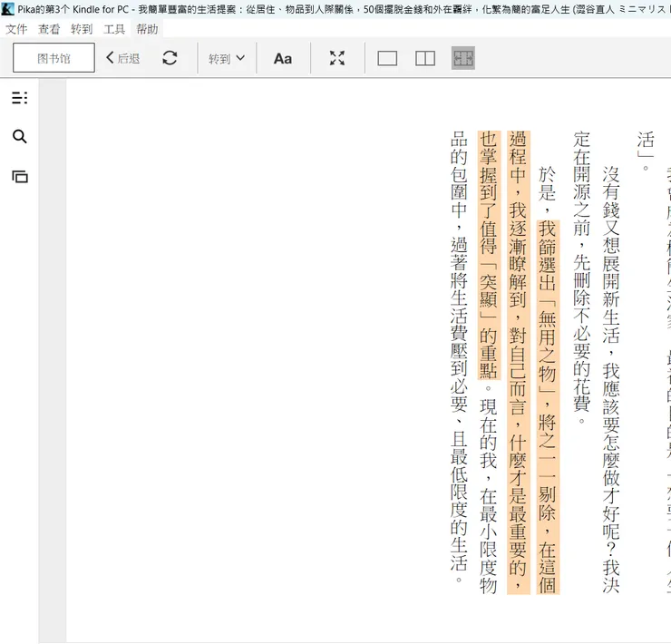Click the sync refresh icon
This screenshot has height=644, width=671.
[x=170, y=58]
